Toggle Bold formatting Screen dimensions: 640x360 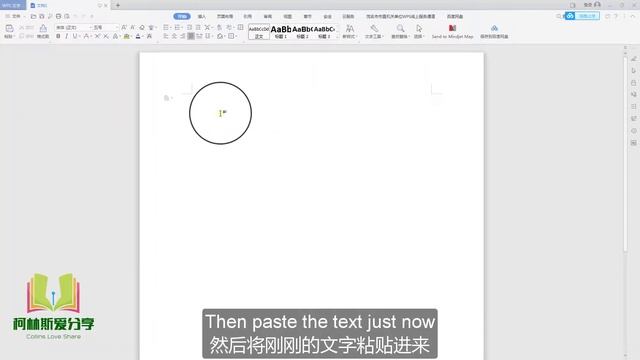(58, 37)
